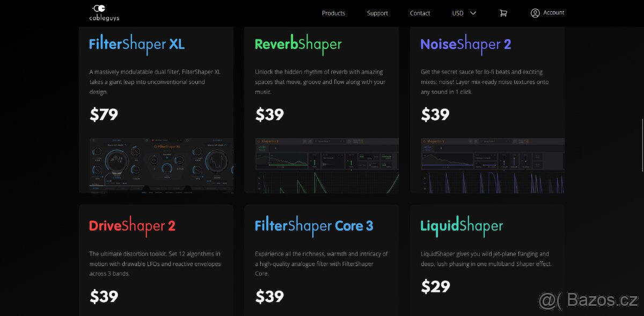Click the $39 ReverbShaper price
This screenshot has height=316, width=644.
[269, 114]
